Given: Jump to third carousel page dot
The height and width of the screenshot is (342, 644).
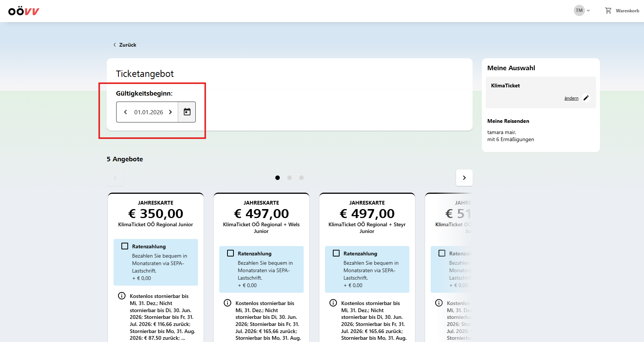Looking at the screenshot, I should [301, 178].
